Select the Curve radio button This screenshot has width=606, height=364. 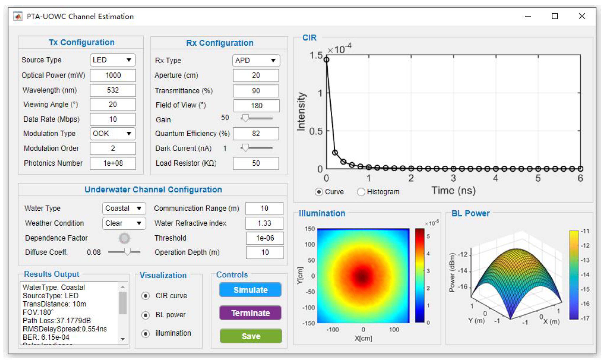pyautogui.click(x=319, y=192)
